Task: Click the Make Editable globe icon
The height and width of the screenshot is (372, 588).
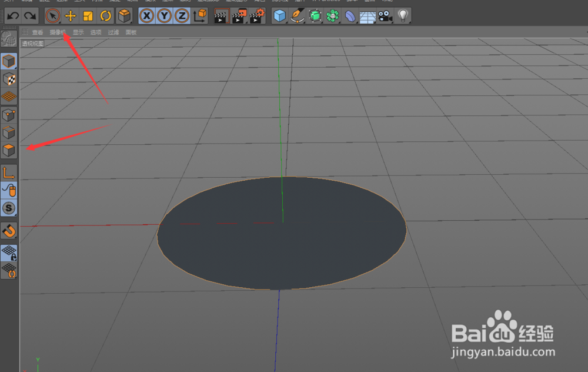Action: (9, 39)
